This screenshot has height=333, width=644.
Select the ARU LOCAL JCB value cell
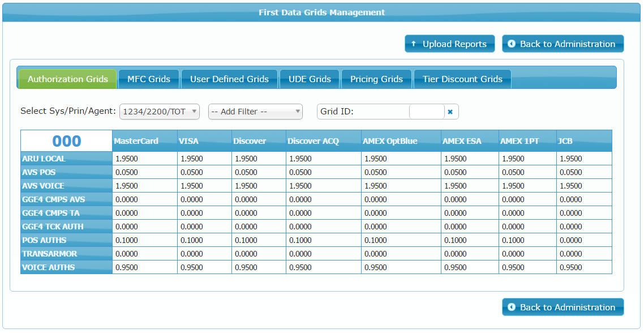click(x=585, y=159)
